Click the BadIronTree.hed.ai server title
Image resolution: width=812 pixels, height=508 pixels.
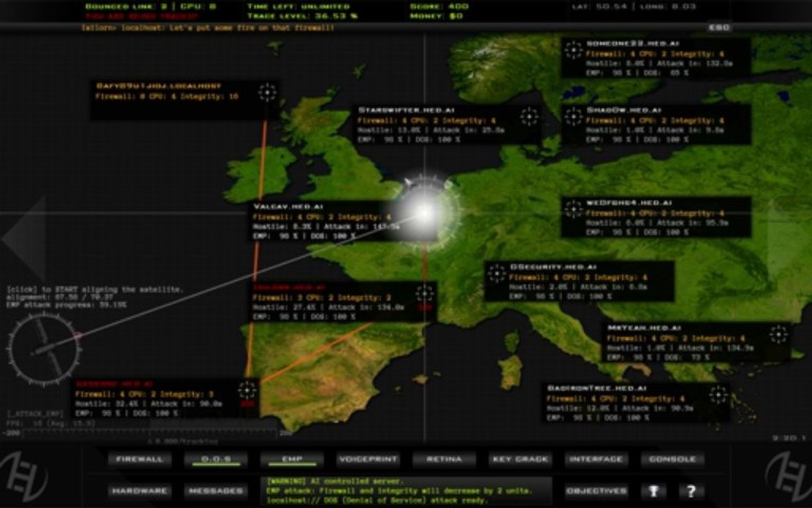pyautogui.click(x=597, y=388)
